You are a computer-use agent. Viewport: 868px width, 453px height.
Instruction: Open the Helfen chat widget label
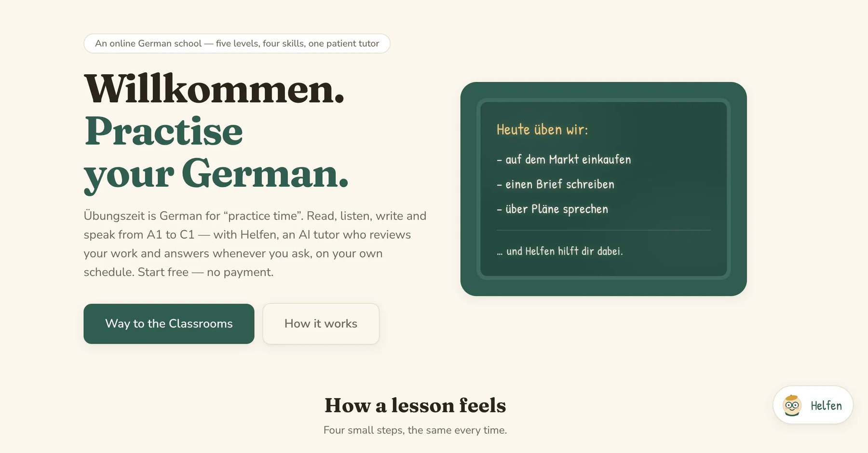pos(826,406)
